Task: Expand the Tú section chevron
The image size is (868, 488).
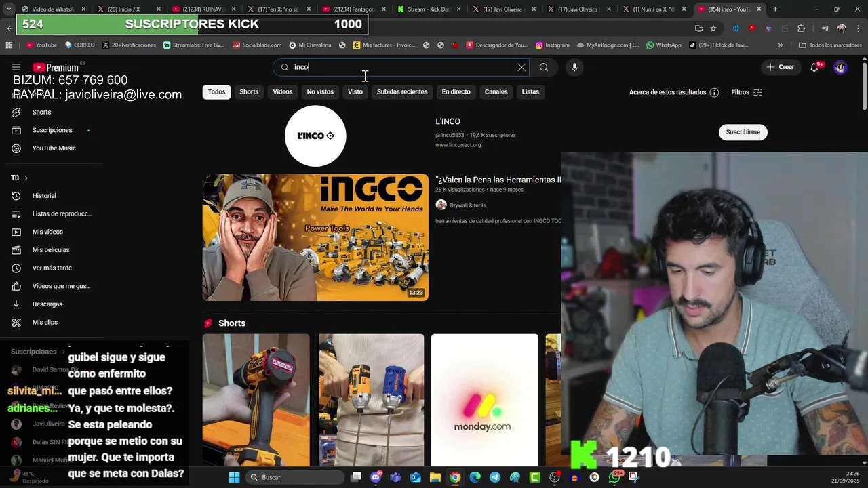Action: coord(26,178)
